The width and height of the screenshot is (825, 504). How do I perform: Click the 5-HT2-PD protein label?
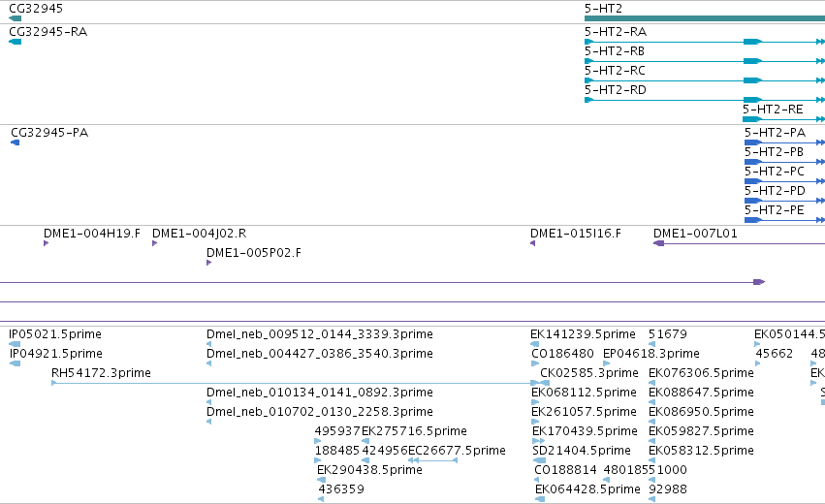775,191
